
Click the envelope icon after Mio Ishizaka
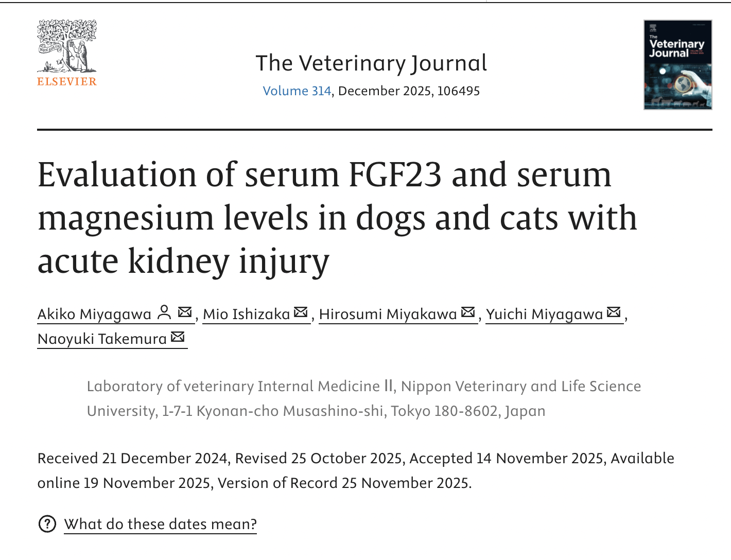pyautogui.click(x=301, y=312)
